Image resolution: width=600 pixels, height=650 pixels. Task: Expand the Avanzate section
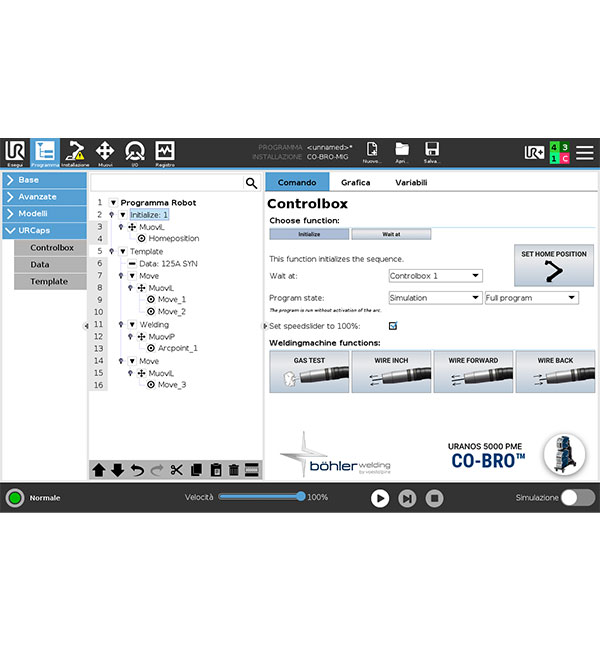click(x=44, y=196)
